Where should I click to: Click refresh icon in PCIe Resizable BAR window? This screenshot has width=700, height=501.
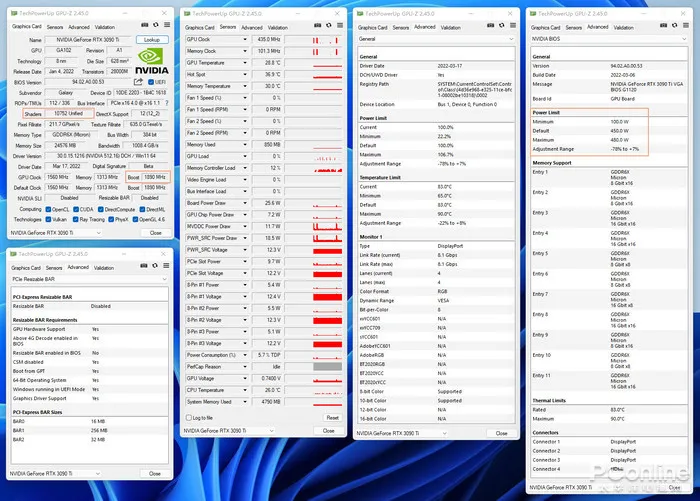pyautogui.click(x=155, y=266)
